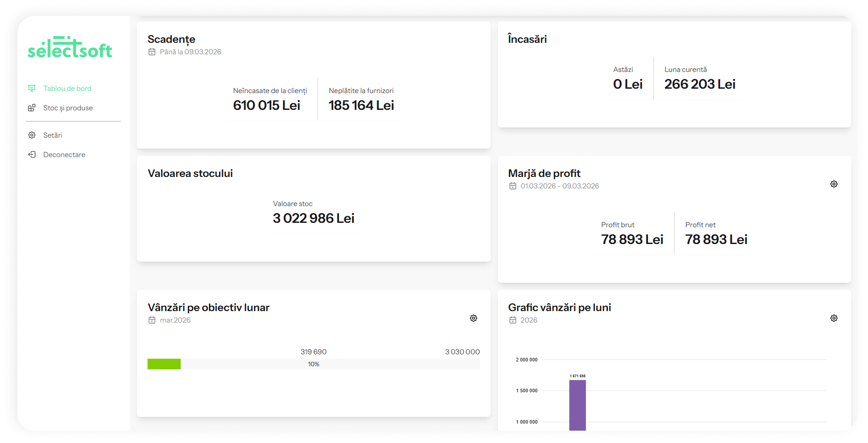Click calendar icon under Scadențe title
The image size is (868, 443).
152,52
